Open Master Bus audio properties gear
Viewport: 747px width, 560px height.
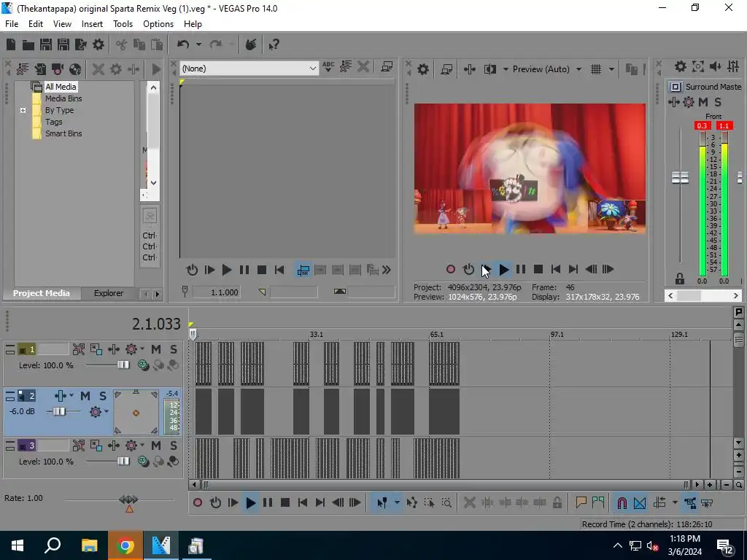pos(681,66)
